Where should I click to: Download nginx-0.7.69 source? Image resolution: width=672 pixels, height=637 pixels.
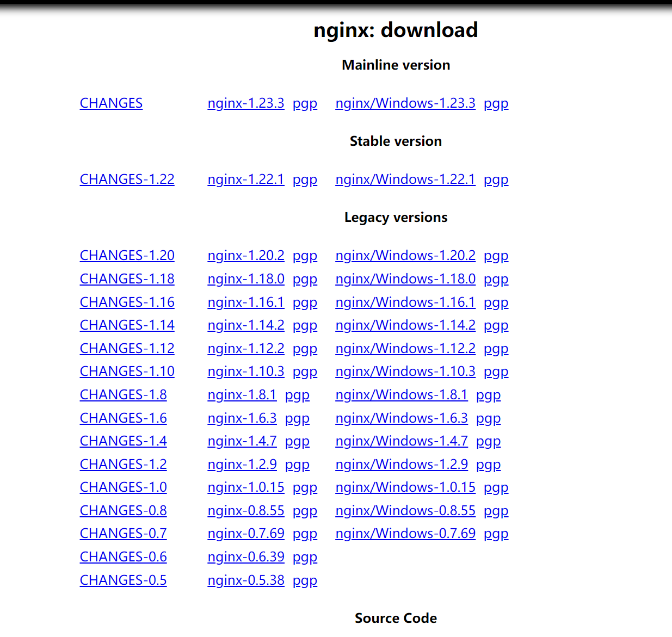tap(246, 534)
